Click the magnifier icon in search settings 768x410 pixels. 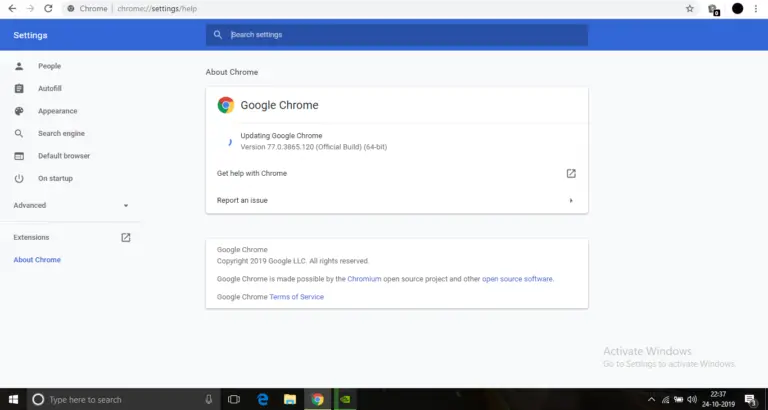(x=218, y=35)
